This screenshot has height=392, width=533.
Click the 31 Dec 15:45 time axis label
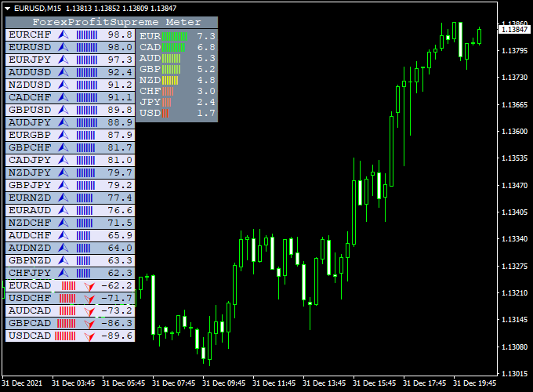[x=374, y=383]
